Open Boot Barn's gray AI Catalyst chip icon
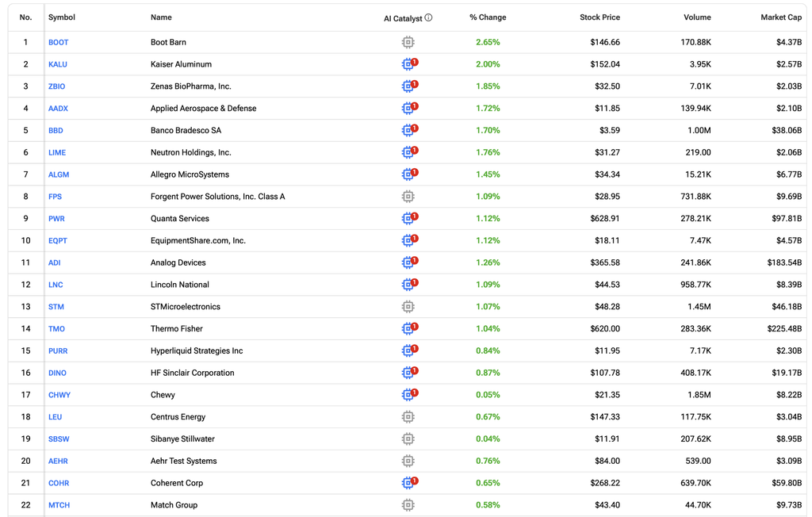Image resolution: width=812 pixels, height=517 pixels. coord(408,42)
